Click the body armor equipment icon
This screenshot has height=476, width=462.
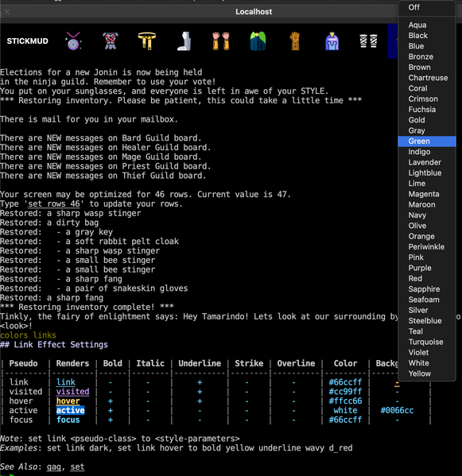[111, 41]
